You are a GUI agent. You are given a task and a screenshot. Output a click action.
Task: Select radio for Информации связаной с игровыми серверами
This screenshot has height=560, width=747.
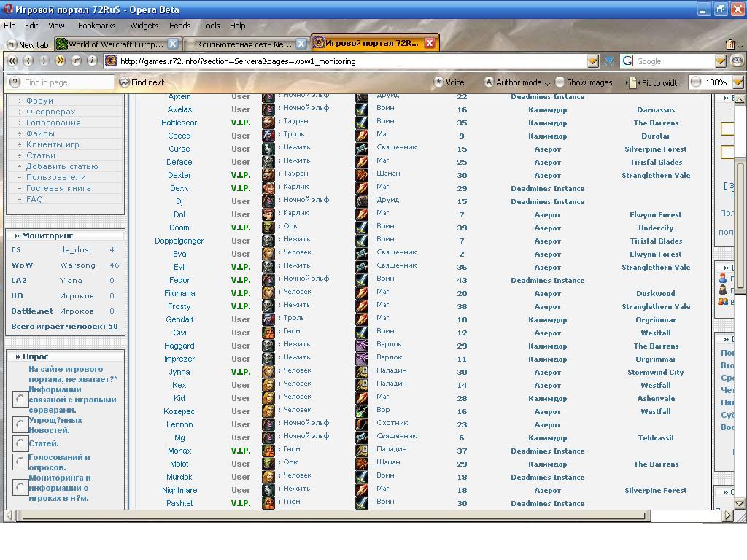[x=20, y=399]
